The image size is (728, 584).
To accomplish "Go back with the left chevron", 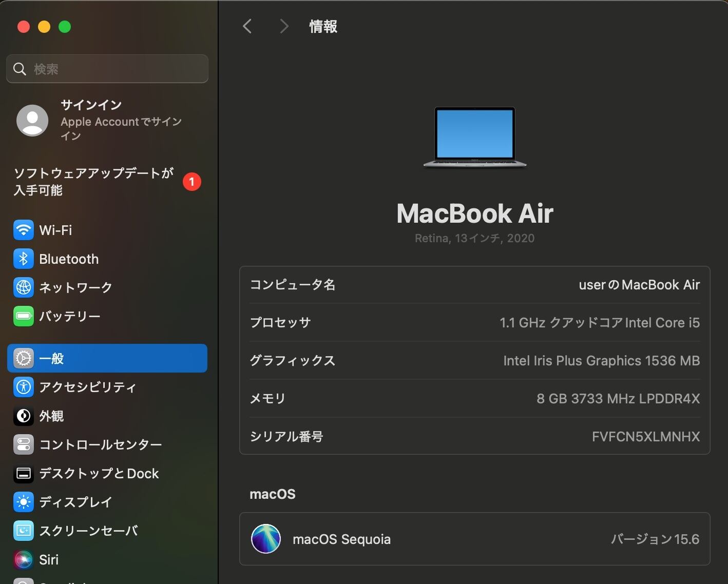I will point(247,26).
